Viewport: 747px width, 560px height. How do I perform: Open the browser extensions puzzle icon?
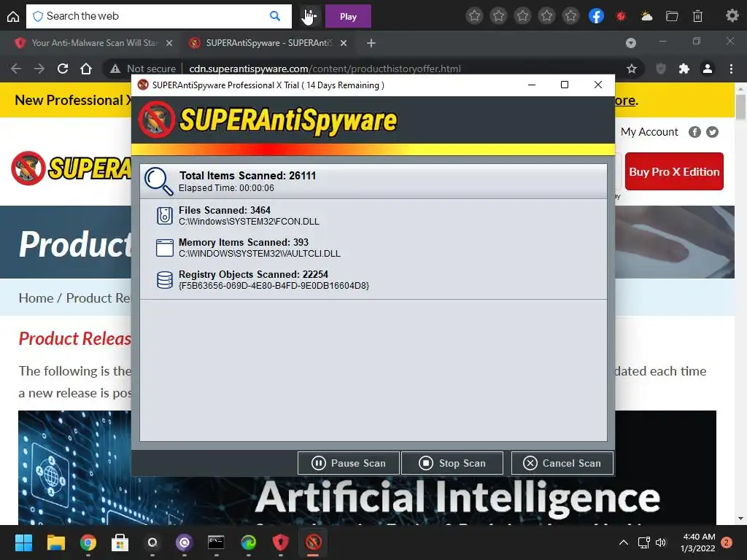point(684,69)
